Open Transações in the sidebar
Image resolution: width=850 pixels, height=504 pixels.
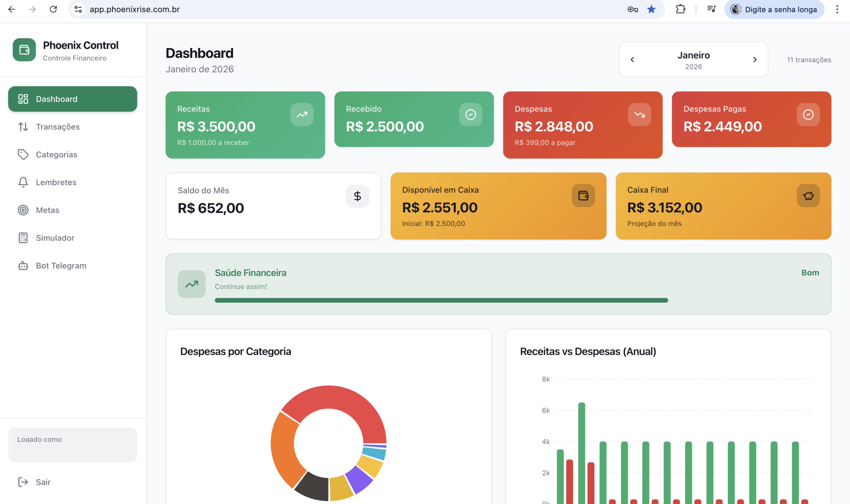point(72,127)
